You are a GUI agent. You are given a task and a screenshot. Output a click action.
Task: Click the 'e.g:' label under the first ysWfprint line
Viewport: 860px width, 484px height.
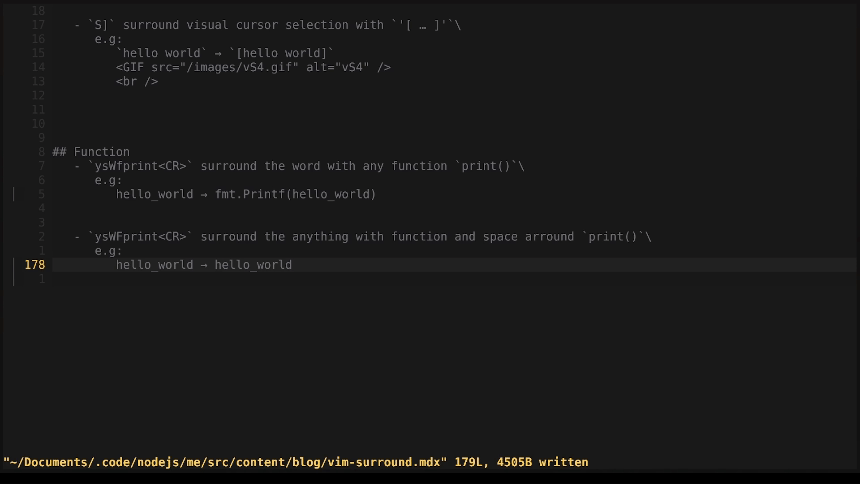coord(108,180)
